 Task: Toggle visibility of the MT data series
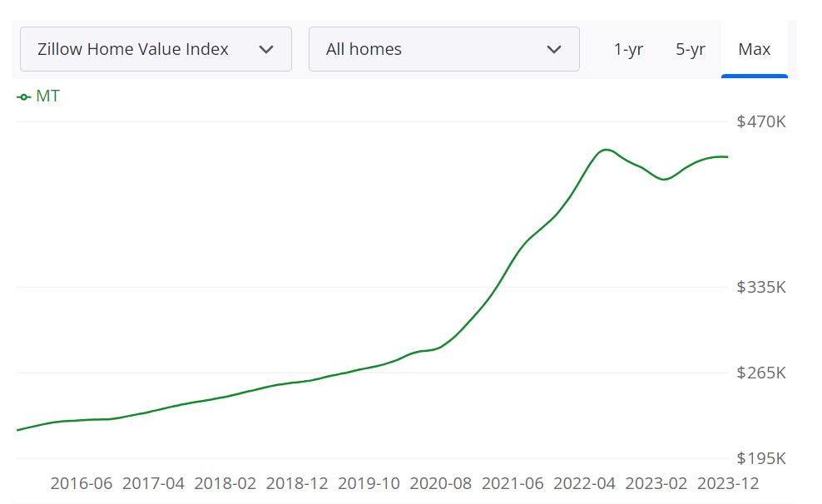tap(37, 96)
